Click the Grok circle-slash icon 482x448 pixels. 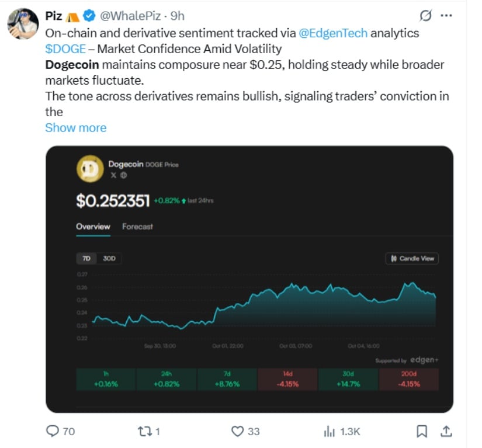point(426,15)
